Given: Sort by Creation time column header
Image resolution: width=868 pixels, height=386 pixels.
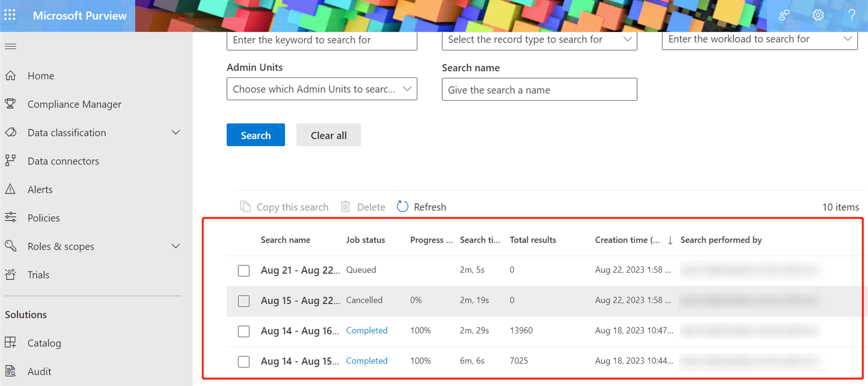Looking at the screenshot, I should pyautogui.click(x=627, y=240).
